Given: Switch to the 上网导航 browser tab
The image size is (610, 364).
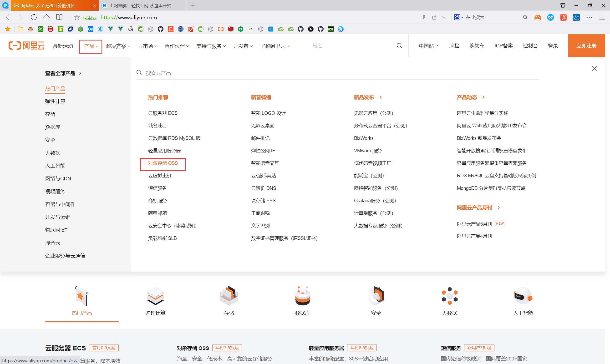Looking at the screenshot, I should [x=140, y=5].
